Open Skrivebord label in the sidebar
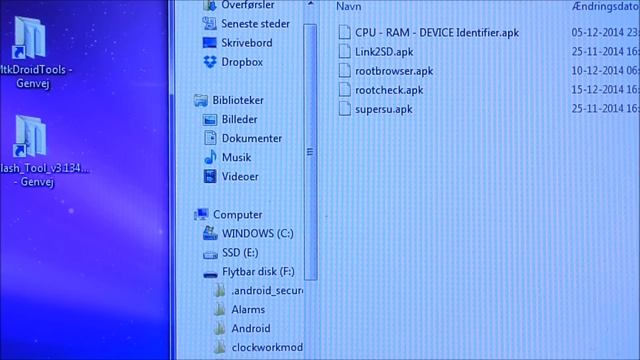640x360 pixels. (247, 43)
